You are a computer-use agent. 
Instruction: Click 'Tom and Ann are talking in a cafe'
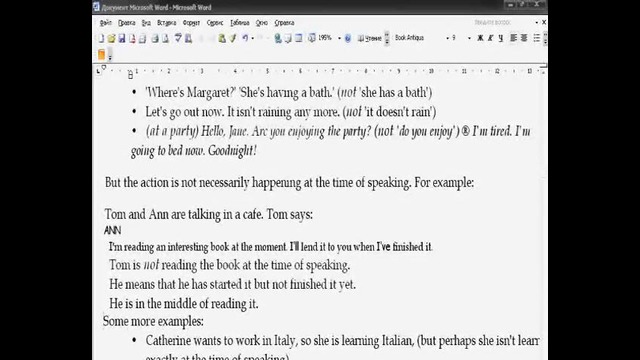click(x=184, y=214)
